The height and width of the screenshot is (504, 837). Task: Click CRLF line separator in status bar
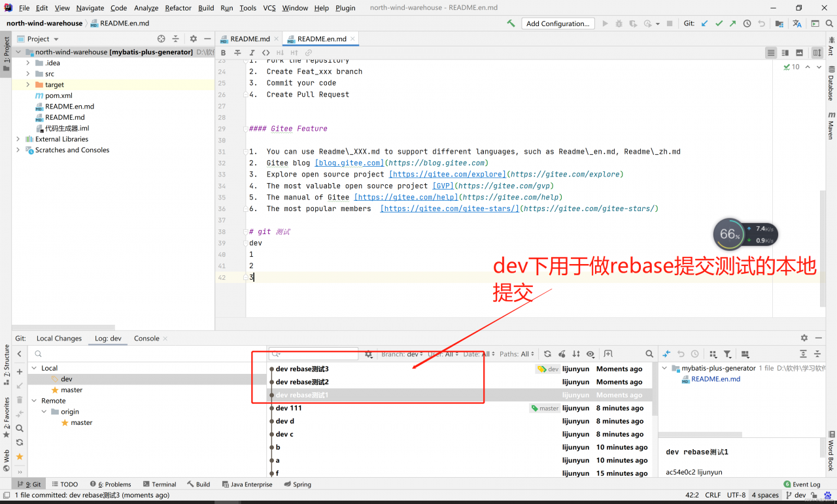(713, 495)
